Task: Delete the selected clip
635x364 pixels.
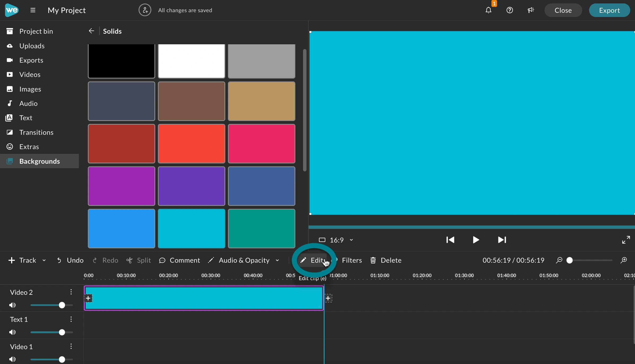Action: [x=386, y=260]
